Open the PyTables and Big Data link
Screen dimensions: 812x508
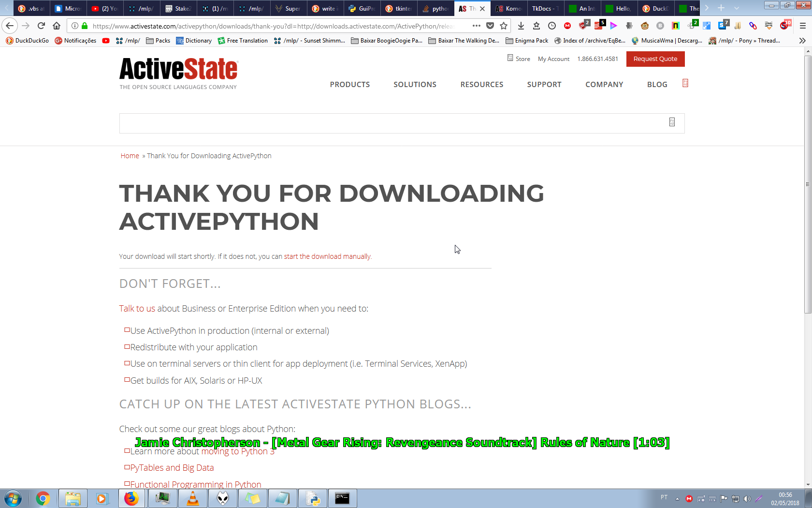(x=172, y=468)
